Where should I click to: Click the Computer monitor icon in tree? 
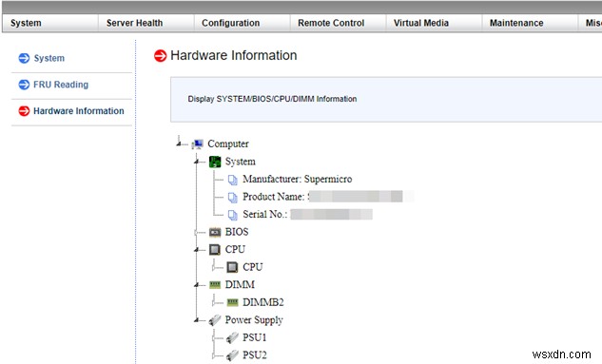pos(198,144)
